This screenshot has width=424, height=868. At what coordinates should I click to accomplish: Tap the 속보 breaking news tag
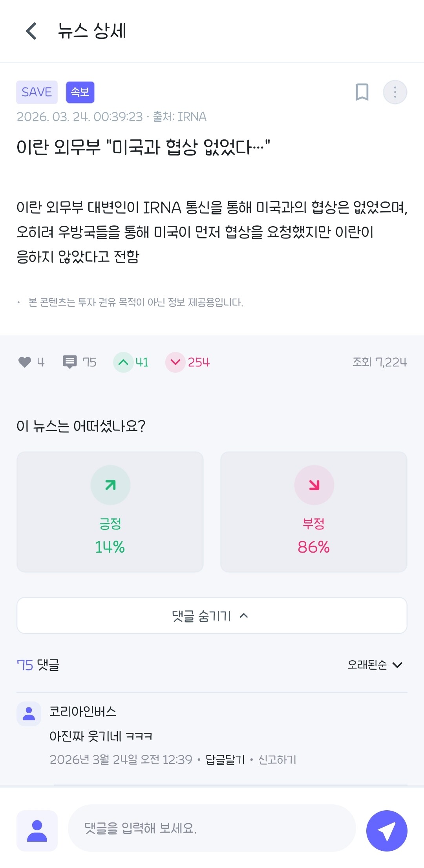[x=80, y=92]
